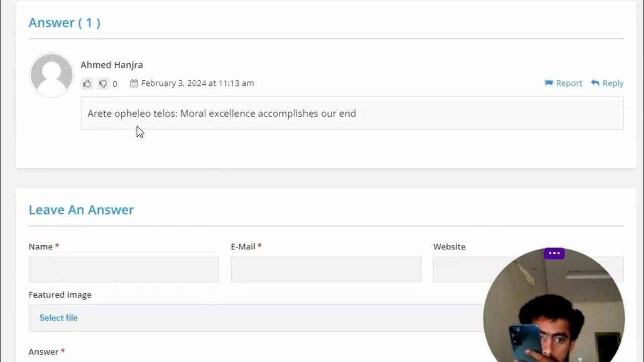Downvote the answer with thumbs-down icon
644x362 pixels.
point(103,83)
